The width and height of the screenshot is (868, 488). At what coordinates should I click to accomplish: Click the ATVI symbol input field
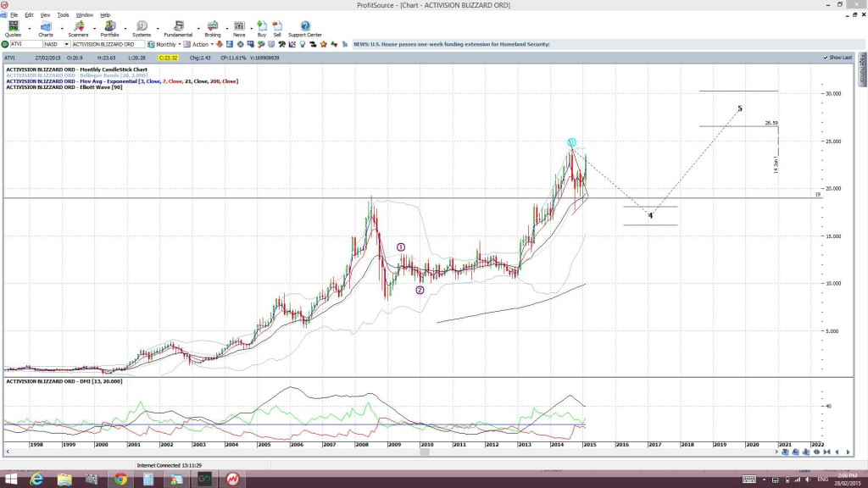25,44
